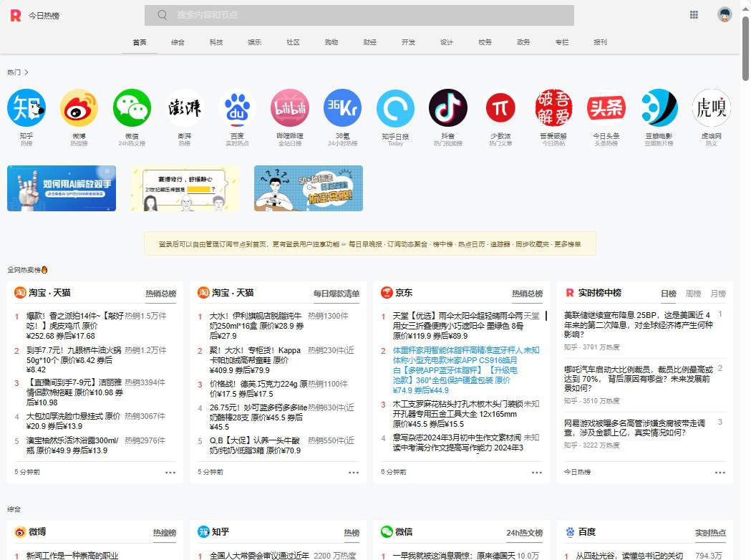751x560 pixels.
Task: Open more options on 京东 card
Action: tap(537, 473)
